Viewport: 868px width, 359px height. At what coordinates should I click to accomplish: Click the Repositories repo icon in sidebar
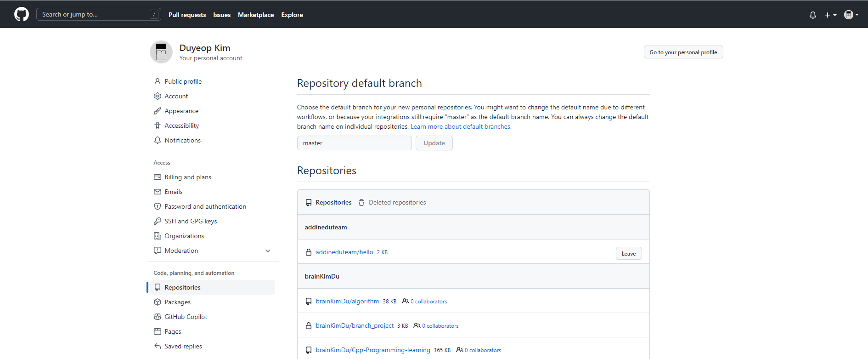point(158,287)
